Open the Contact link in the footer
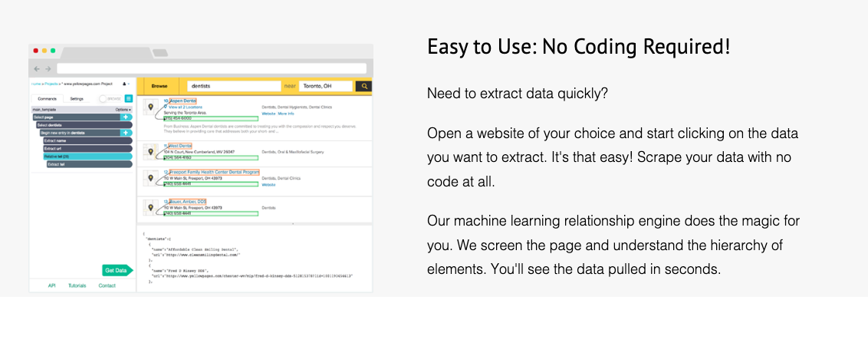This screenshot has height=356, width=868. click(107, 285)
